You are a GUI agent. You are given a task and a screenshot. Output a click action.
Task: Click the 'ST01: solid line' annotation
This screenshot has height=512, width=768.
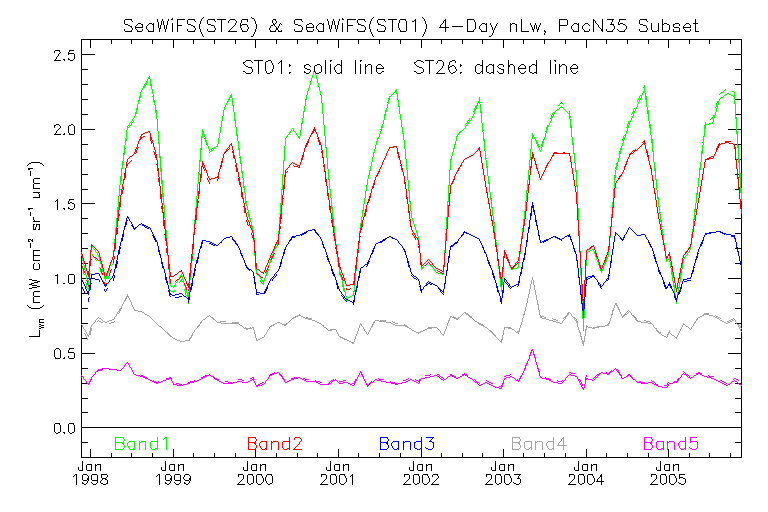[313, 68]
